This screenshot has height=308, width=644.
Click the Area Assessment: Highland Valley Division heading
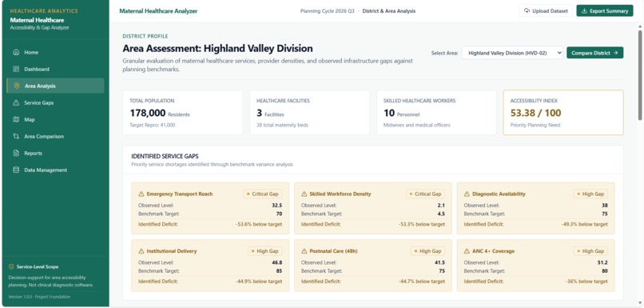coord(217,49)
